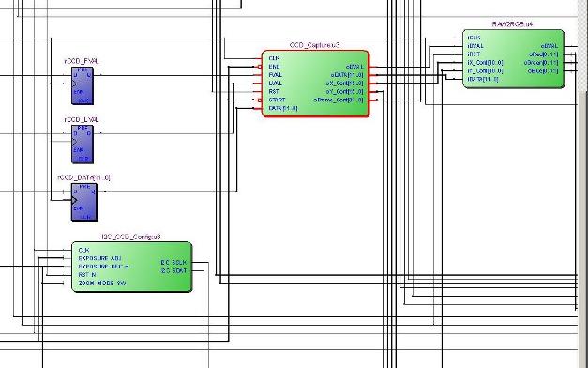The width and height of the screenshot is (588, 368).
Task: Click the oRed[0..11] output on RAW2RGB
Action: coord(543,54)
